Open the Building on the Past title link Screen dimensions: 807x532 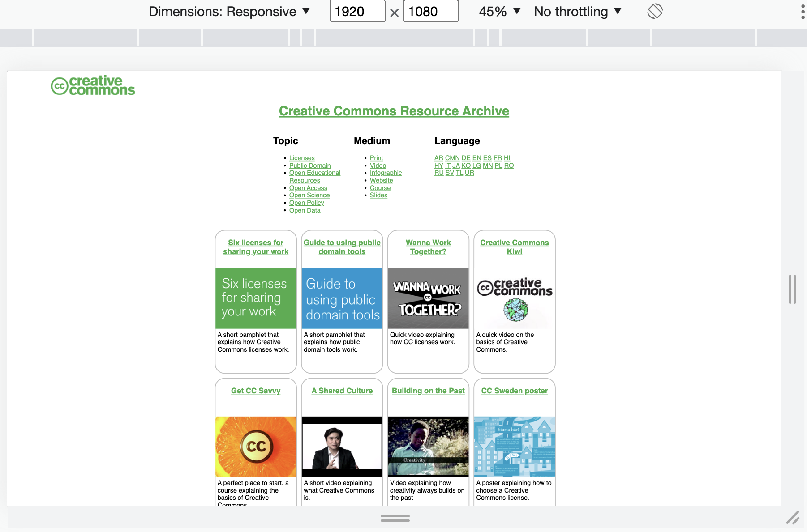pyautogui.click(x=428, y=391)
